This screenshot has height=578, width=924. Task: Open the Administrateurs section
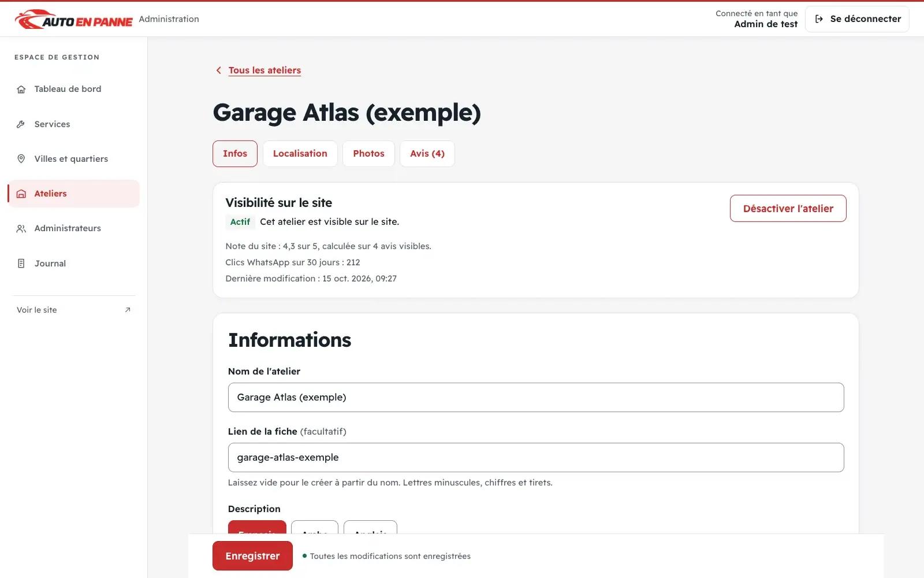pos(74,228)
